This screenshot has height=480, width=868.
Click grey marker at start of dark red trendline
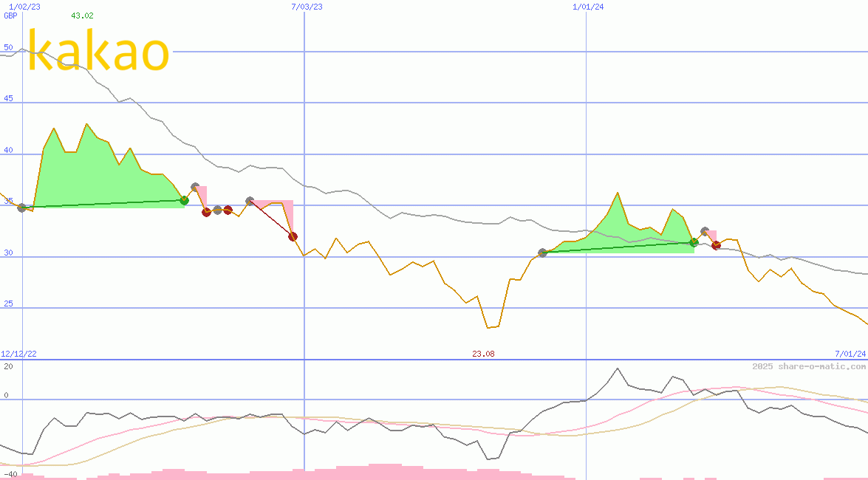tap(250, 201)
